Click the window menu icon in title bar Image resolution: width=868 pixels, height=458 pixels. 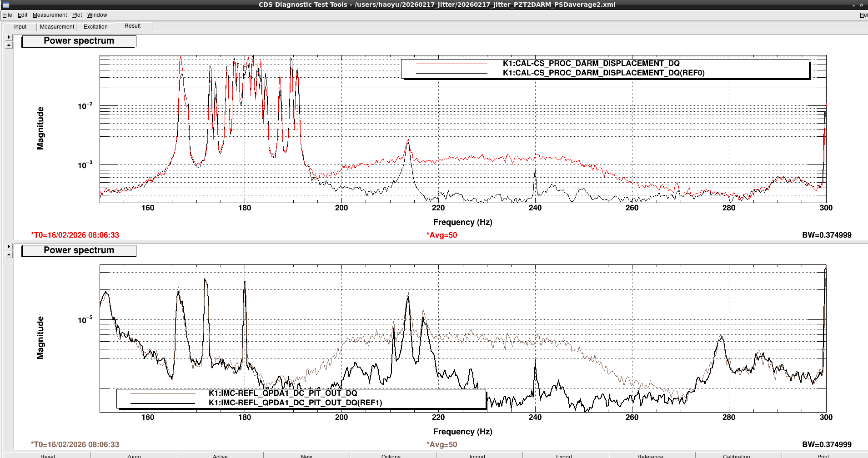(x=6, y=5)
